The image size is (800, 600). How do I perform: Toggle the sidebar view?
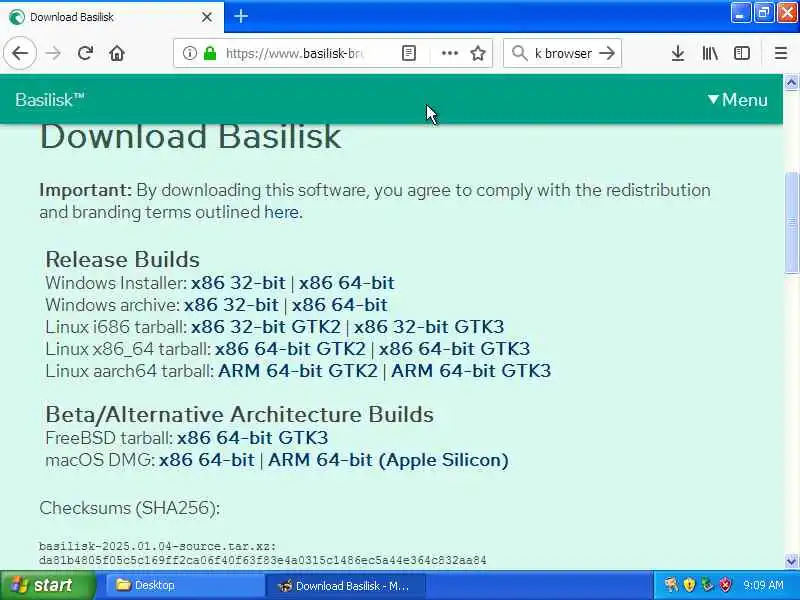pos(741,53)
